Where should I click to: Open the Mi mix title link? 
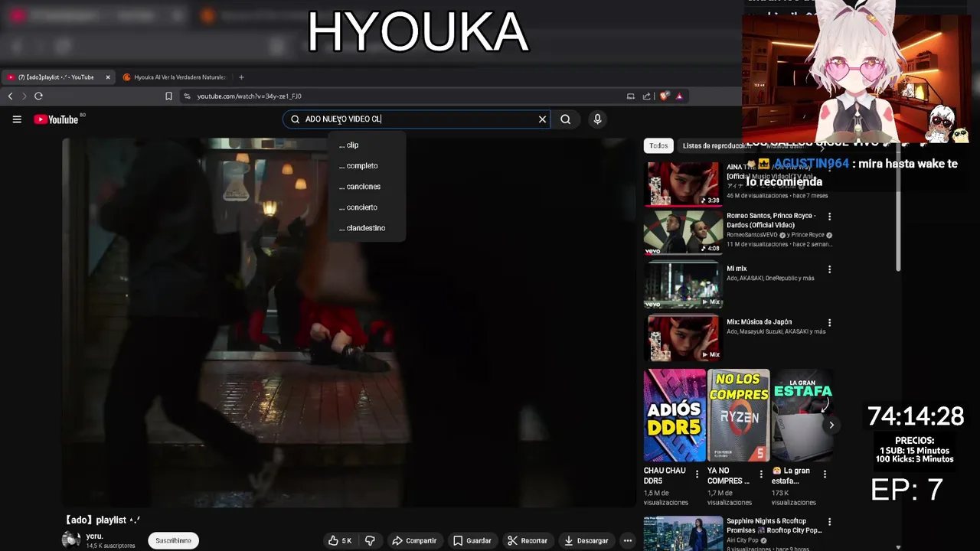click(737, 269)
